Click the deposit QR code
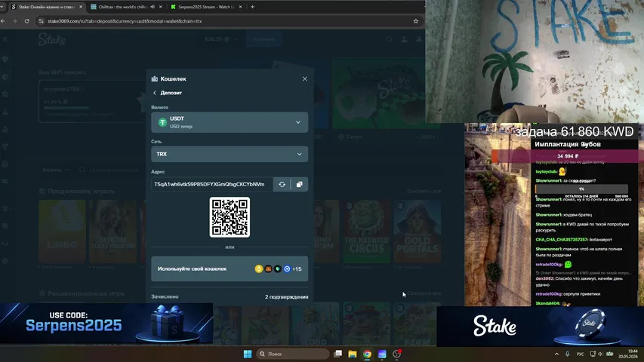This screenshot has width=644, height=362. pyautogui.click(x=230, y=217)
